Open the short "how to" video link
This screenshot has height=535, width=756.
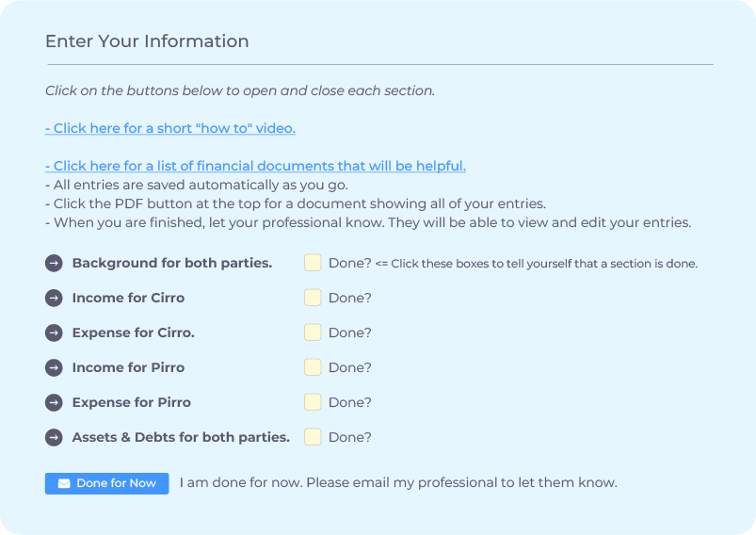(x=170, y=128)
